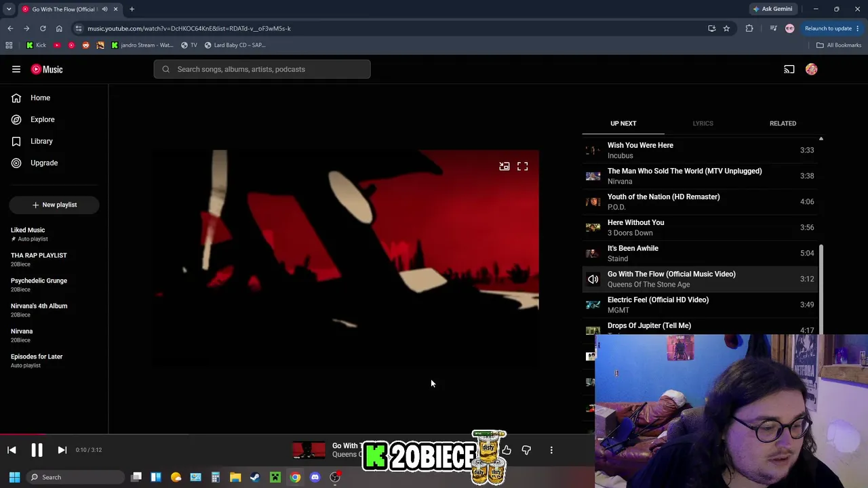
Task: Focus the search songs, albums, artists field
Action: [262, 69]
